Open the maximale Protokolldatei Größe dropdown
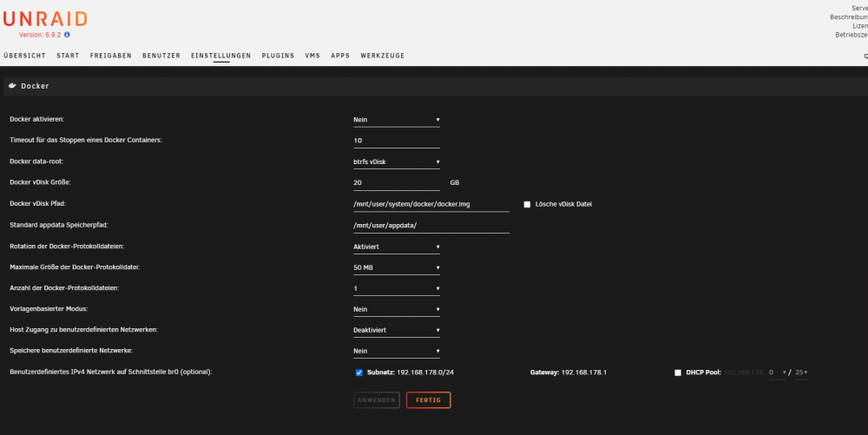 [397, 267]
